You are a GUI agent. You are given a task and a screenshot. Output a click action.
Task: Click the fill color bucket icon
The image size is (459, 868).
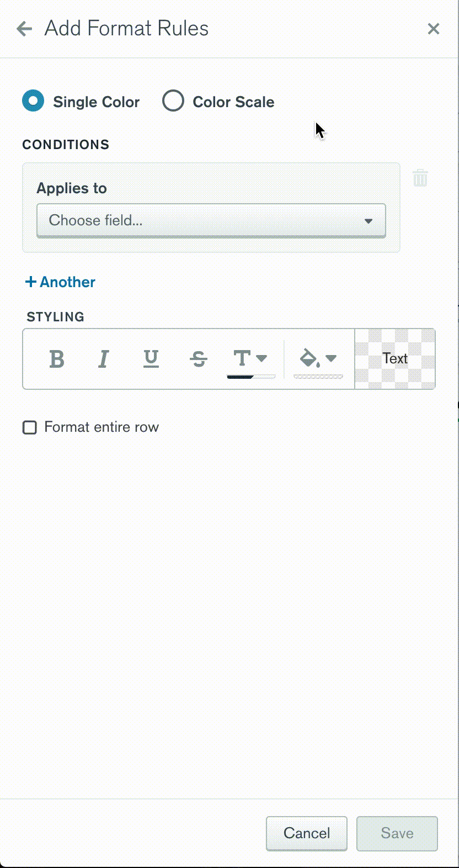tap(308, 358)
